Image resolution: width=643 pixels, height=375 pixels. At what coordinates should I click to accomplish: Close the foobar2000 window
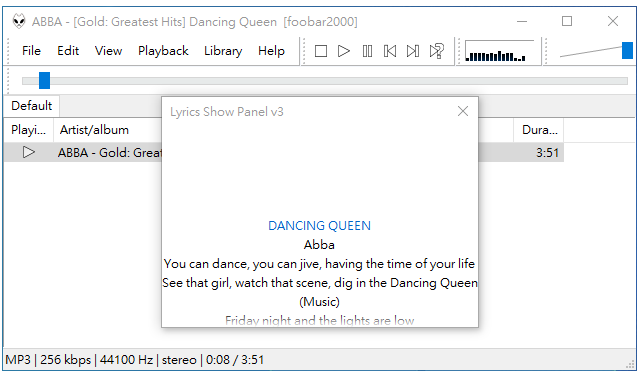613,21
